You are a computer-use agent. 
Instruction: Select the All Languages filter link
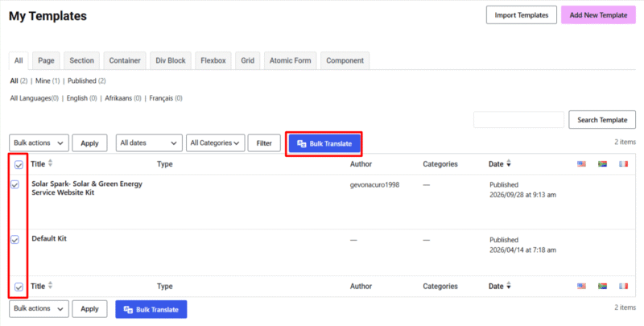35,98
